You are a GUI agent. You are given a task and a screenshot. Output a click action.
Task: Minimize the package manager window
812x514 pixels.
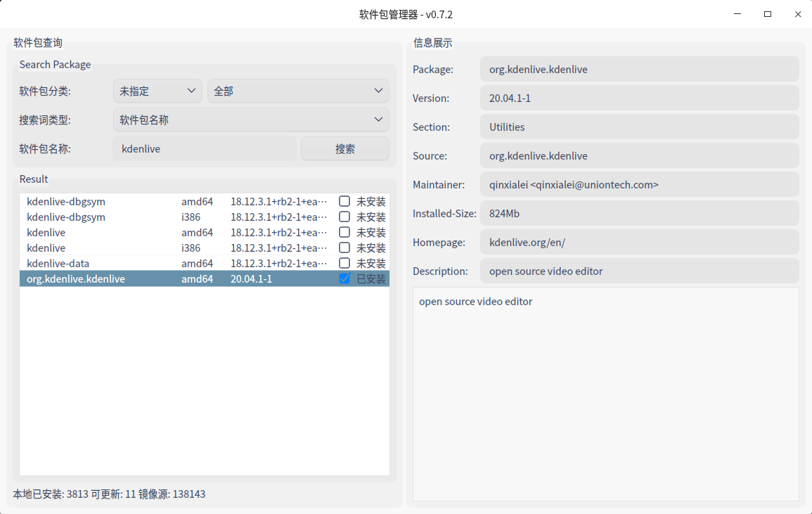pos(737,14)
